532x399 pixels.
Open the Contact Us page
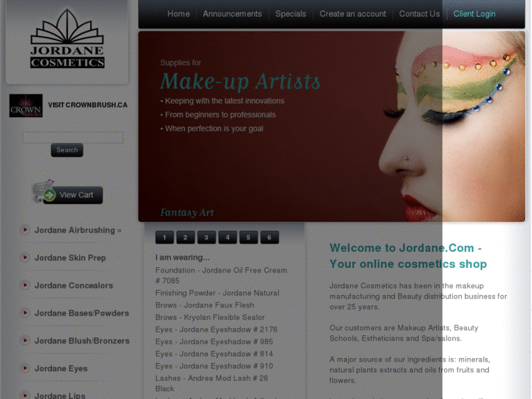tap(419, 14)
